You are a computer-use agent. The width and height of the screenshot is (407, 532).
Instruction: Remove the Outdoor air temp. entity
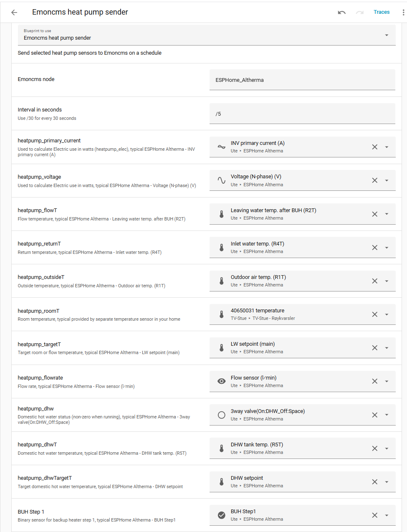pos(374,281)
